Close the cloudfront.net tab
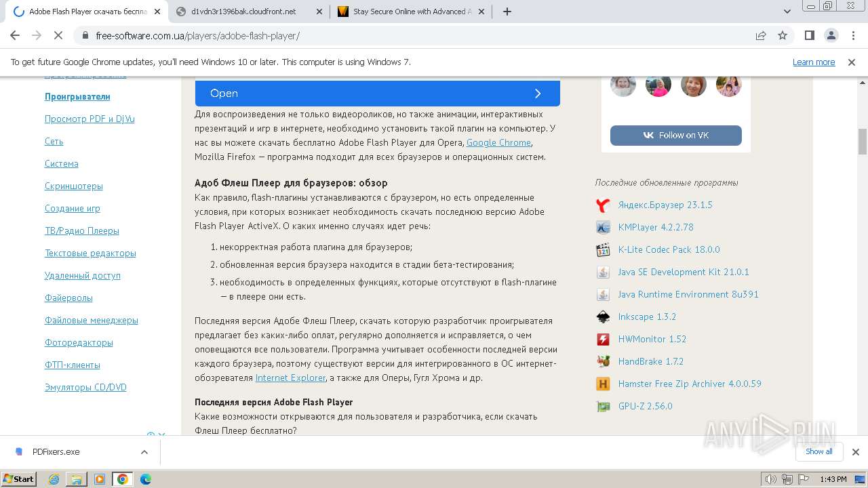Viewport: 868px width, 488px height. pos(318,12)
